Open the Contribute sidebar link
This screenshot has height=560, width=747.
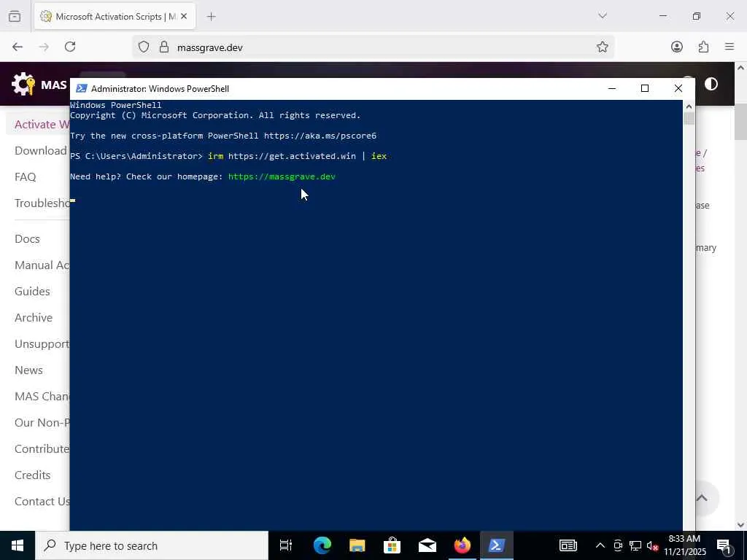42,448
